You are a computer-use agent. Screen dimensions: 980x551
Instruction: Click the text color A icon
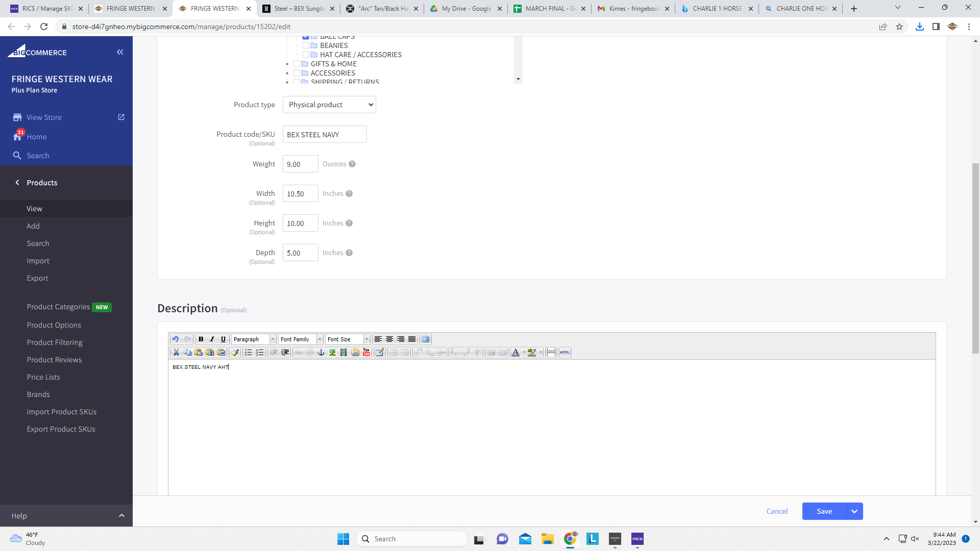point(516,353)
